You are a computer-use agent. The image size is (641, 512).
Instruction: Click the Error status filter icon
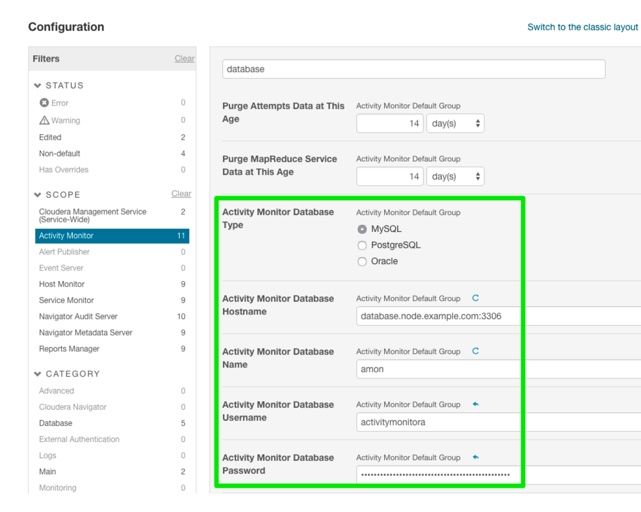click(x=43, y=103)
